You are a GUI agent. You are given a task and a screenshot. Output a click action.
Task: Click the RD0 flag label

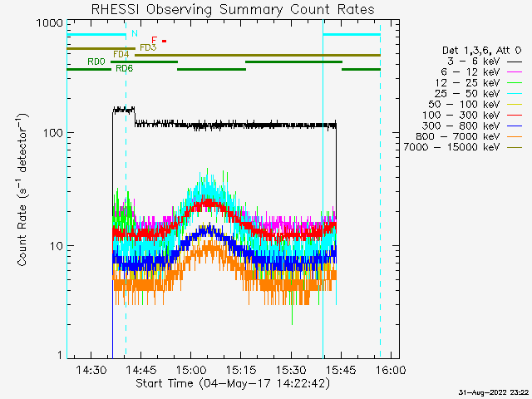tap(96, 62)
